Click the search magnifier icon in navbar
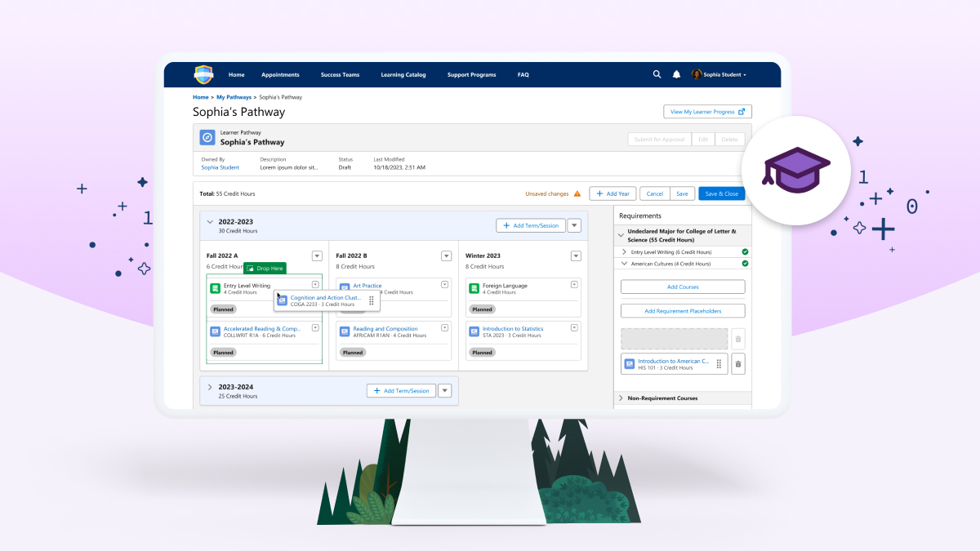 657,74
